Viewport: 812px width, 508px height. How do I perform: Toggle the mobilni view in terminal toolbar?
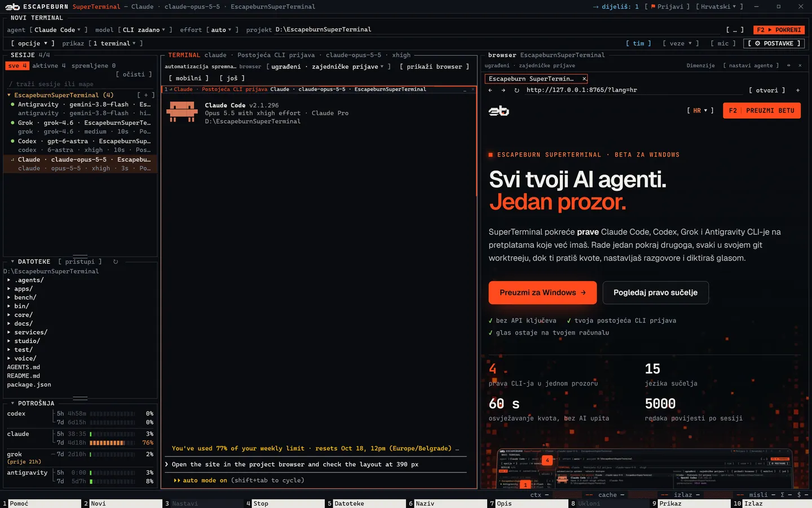pyautogui.click(x=188, y=78)
